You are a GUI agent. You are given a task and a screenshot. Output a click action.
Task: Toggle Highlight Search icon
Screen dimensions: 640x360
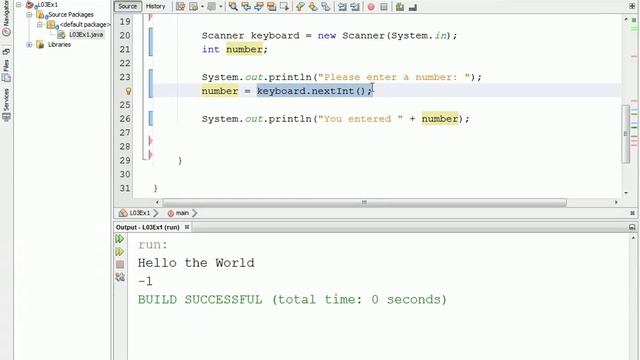tap(271, 7)
